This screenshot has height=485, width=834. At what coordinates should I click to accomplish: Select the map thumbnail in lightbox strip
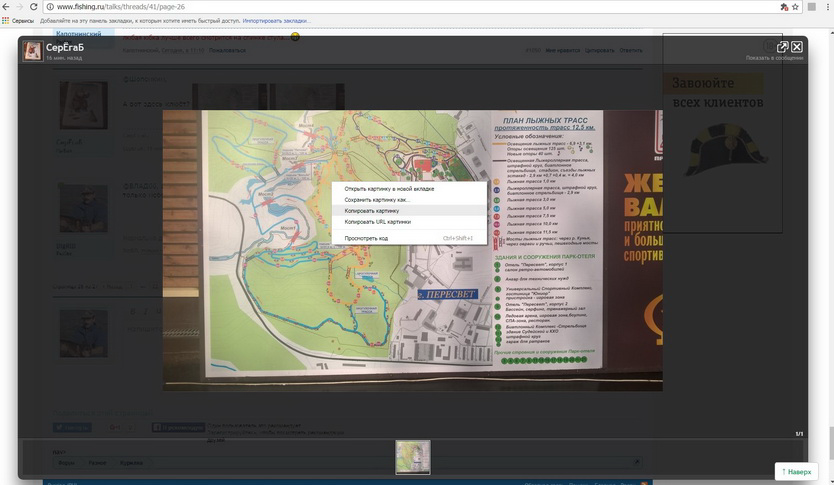[413, 457]
